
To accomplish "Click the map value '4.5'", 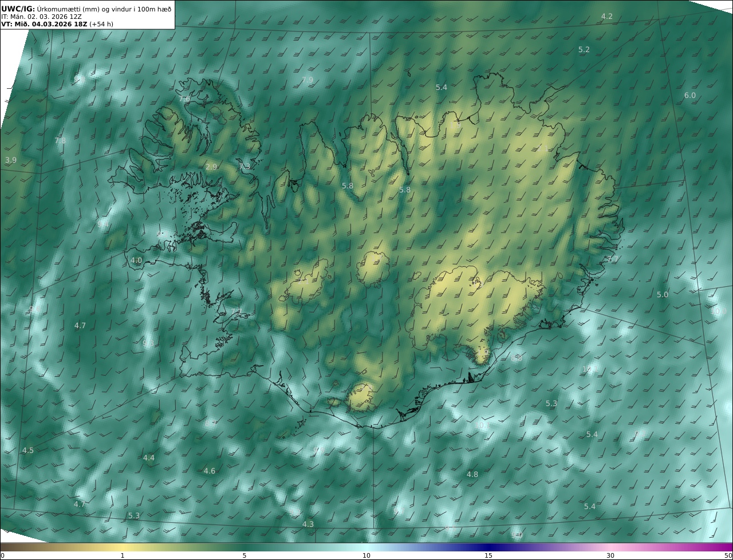I will click(x=28, y=450).
